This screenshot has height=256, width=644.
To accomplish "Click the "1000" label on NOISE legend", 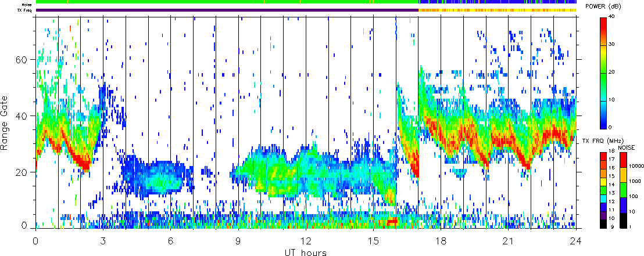I will [635, 181].
